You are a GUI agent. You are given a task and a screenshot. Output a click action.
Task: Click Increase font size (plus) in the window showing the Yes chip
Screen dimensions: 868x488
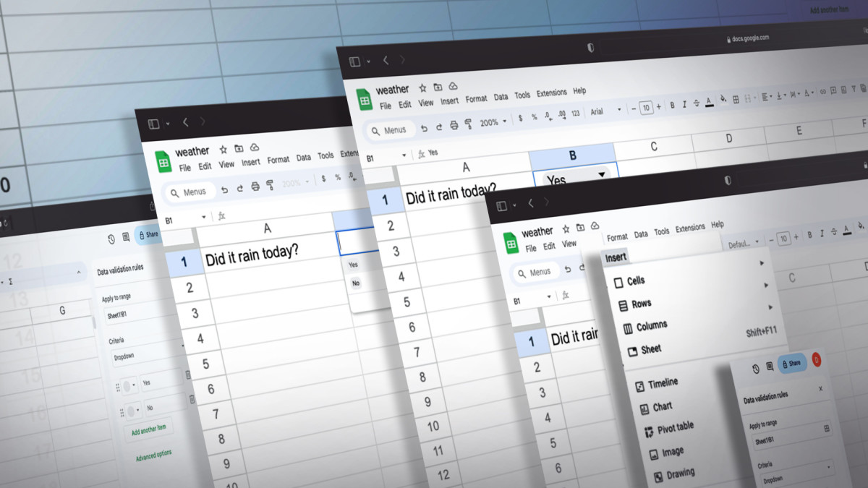[658, 107]
